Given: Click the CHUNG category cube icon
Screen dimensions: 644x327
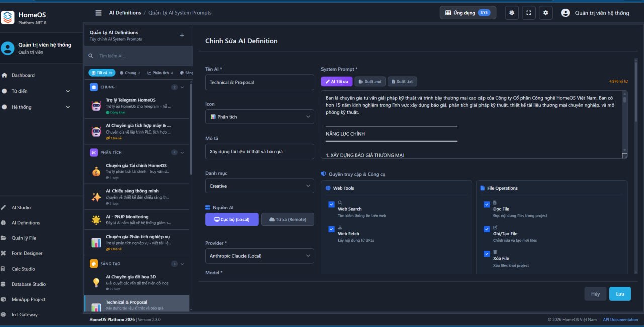Looking at the screenshot, I should click(94, 87).
